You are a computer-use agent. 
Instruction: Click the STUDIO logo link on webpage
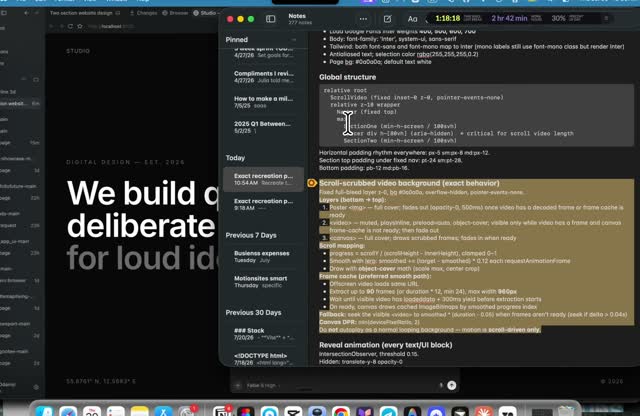coord(78,51)
